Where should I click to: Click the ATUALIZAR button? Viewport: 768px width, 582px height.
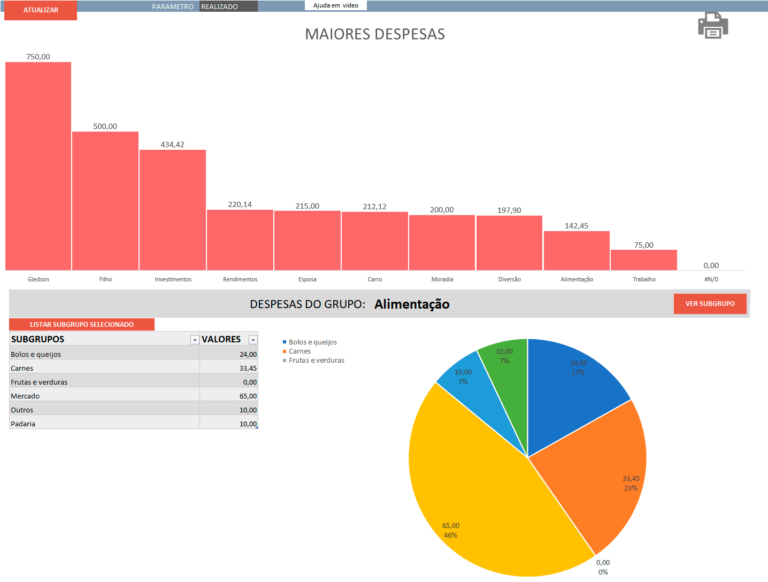[x=41, y=10]
